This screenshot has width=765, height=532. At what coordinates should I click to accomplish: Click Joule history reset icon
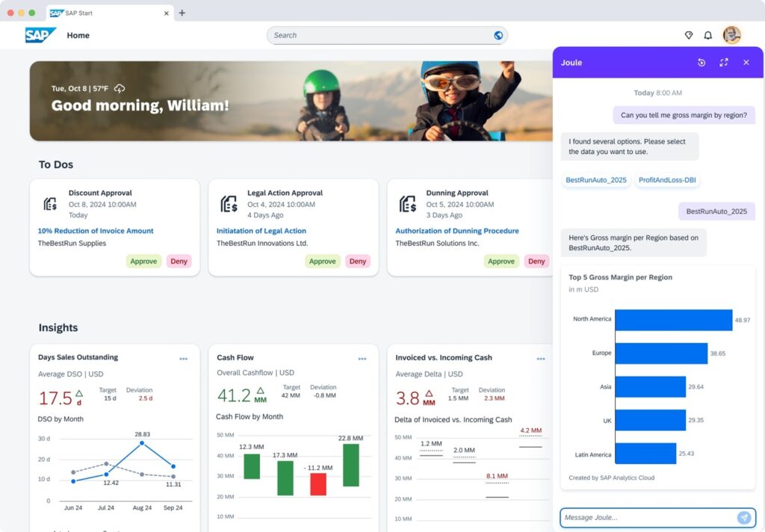[x=701, y=63]
